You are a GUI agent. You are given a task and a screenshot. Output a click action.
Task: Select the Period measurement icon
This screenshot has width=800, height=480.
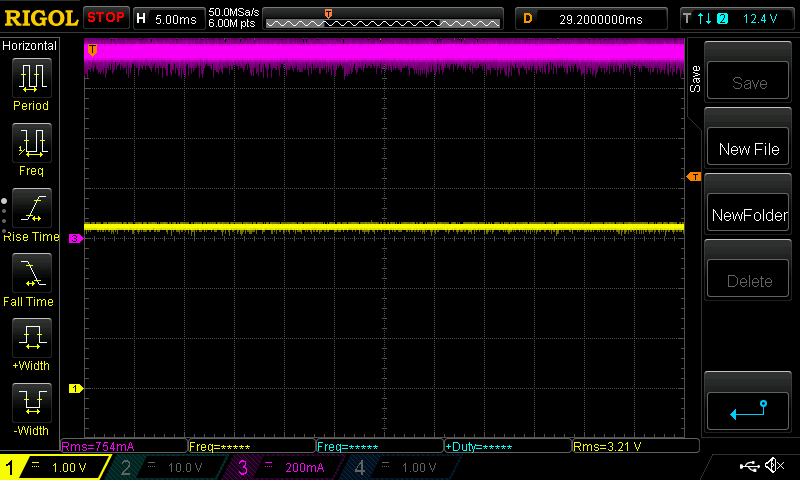31,78
